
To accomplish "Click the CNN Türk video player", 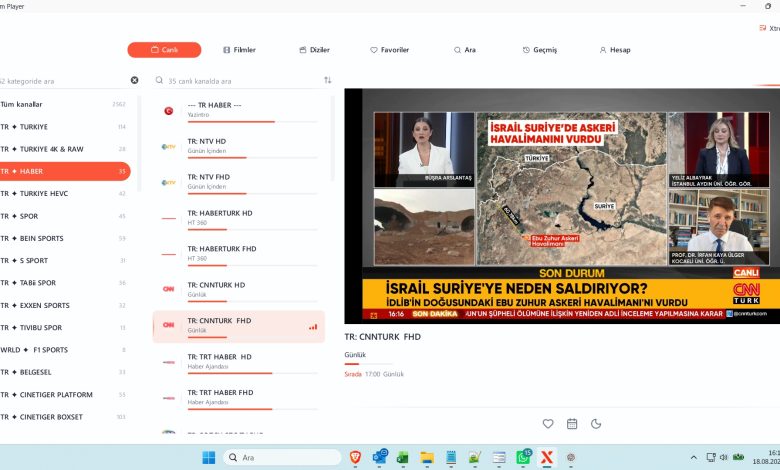I will point(562,206).
